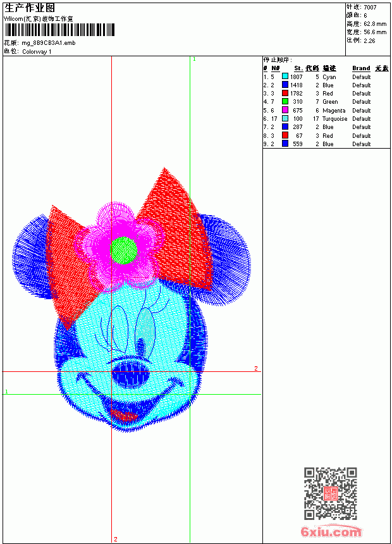Select the Green color swatch in stop list
The image size is (392, 544).
click(x=285, y=101)
